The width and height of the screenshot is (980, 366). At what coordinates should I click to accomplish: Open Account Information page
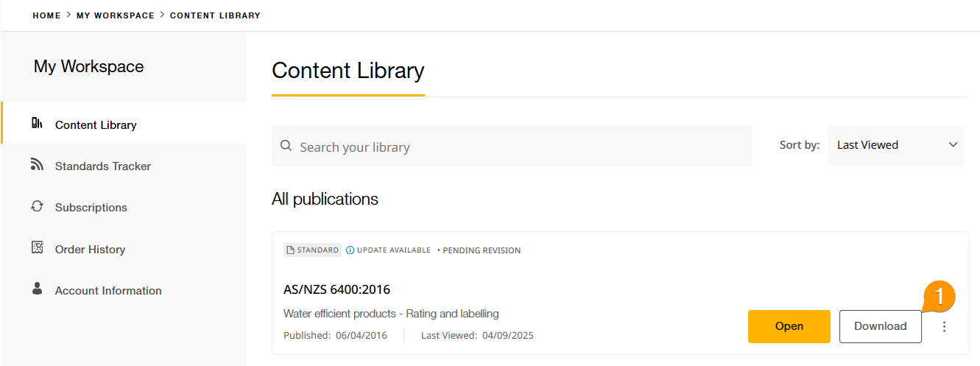tap(108, 291)
